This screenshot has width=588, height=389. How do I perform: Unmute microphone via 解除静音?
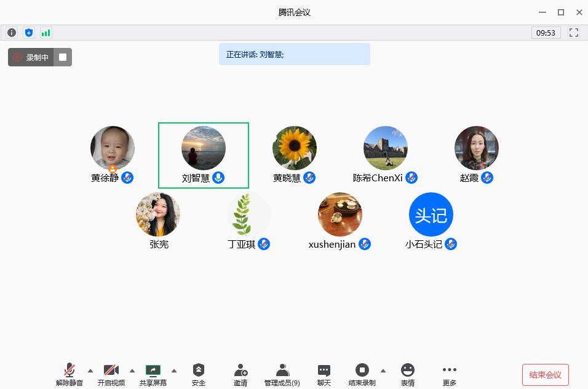coord(70,374)
